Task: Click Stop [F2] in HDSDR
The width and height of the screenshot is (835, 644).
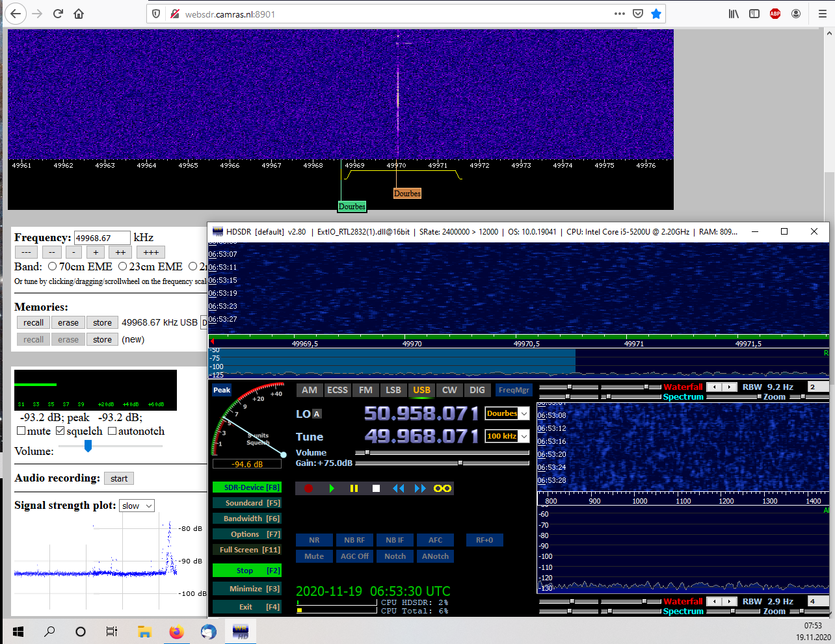Action: click(247, 571)
